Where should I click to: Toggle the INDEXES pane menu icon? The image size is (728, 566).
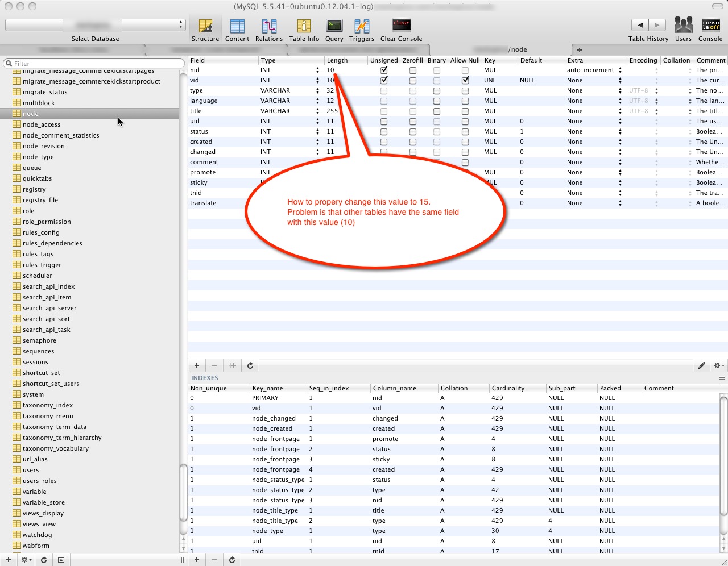pyautogui.click(x=722, y=378)
